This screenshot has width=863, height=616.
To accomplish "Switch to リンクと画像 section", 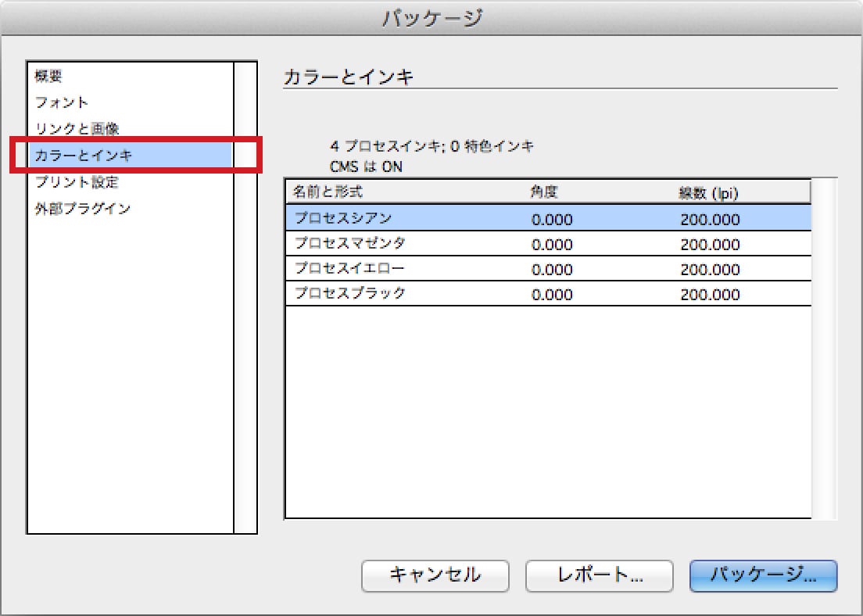I will coord(77,129).
